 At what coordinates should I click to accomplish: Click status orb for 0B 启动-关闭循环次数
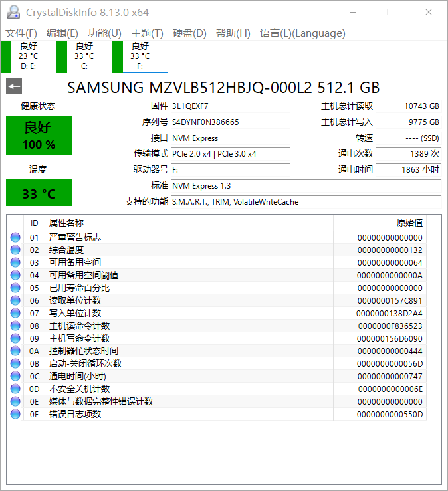pos(15,363)
